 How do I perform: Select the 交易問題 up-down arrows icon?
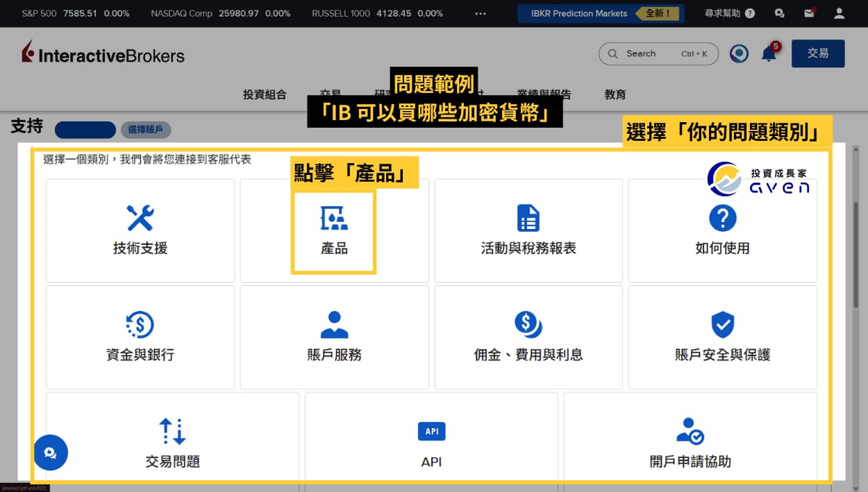click(172, 431)
